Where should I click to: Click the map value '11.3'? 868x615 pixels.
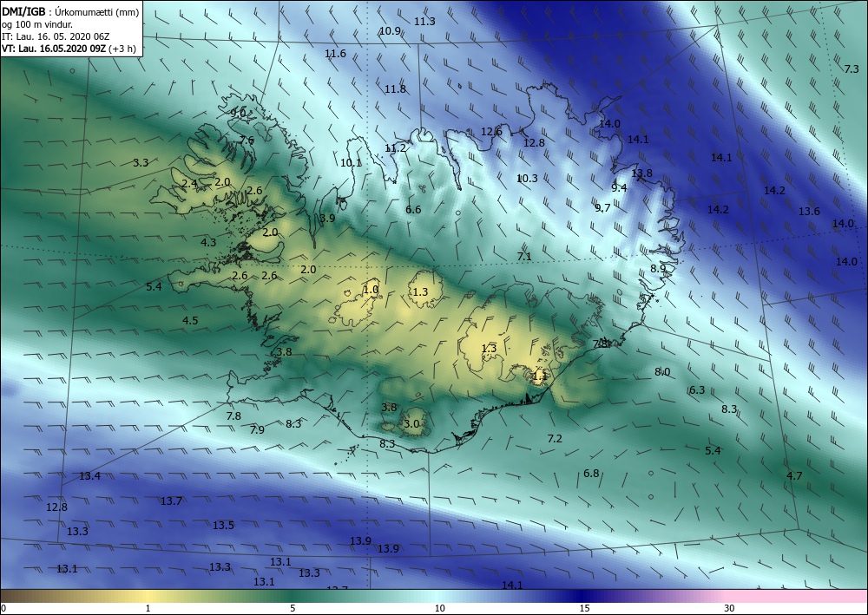(424, 22)
